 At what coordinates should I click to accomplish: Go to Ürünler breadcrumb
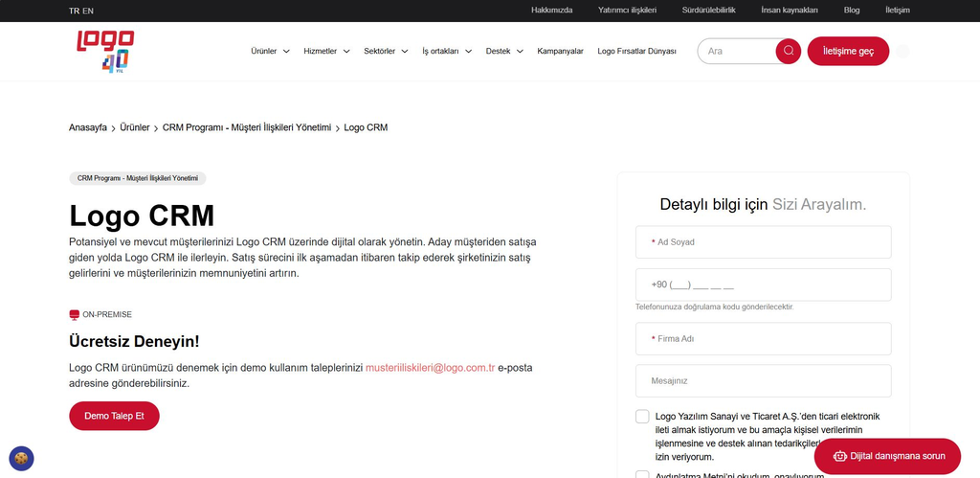click(x=134, y=127)
